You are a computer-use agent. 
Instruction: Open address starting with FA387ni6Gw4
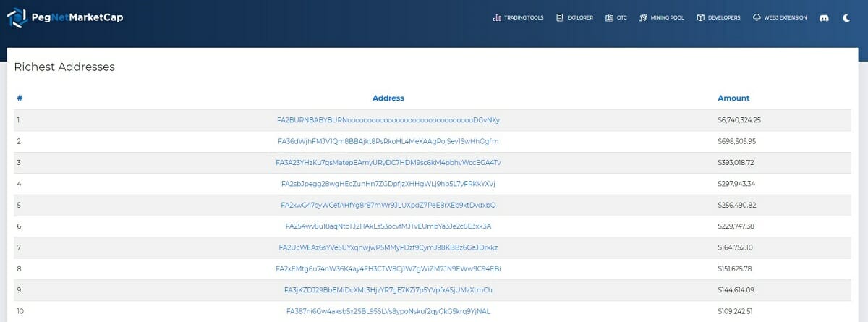[388, 311]
